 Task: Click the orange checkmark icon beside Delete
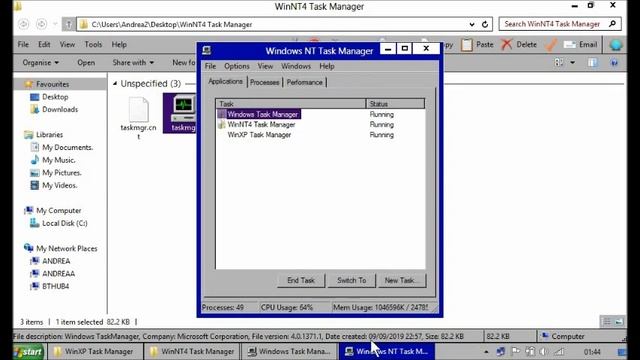coord(551,44)
